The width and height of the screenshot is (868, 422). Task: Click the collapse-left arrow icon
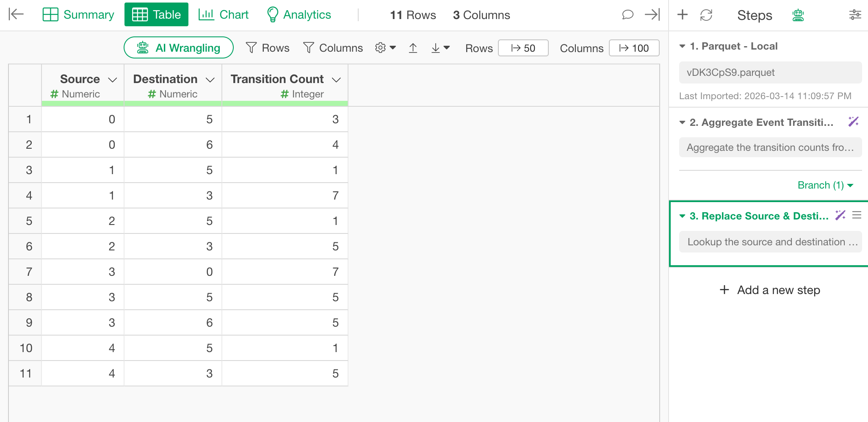(x=16, y=14)
